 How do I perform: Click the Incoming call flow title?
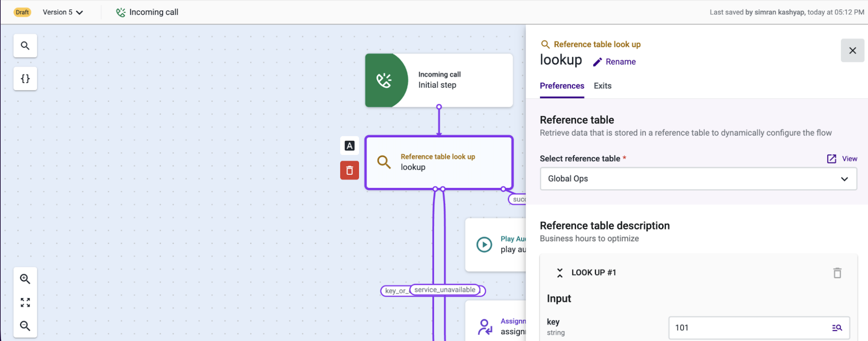(154, 12)
